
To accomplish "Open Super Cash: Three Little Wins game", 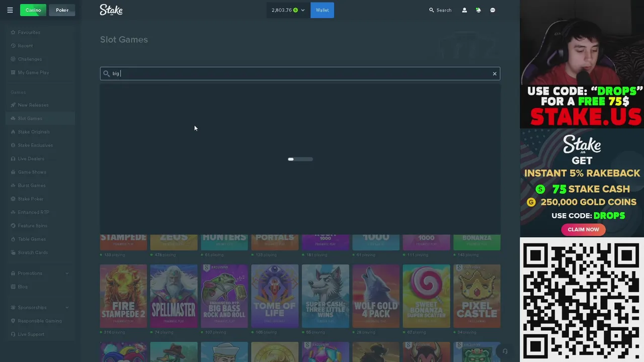I will coord(326,296).
